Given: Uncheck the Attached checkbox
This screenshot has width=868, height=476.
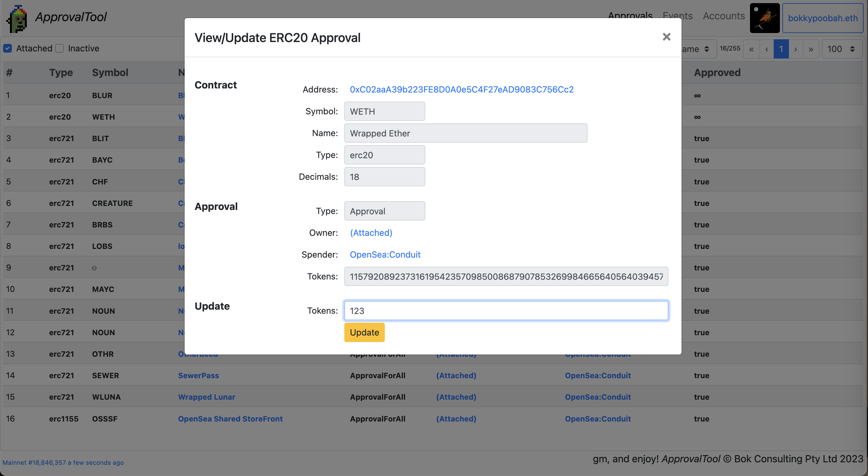Looking at the screenshot, I should click(x=8, y=49).
